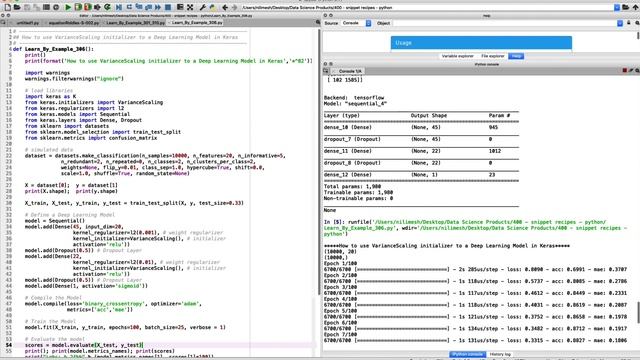Run selection or current line icon
The height and width of the screenshot is (360, 640).
tap(98, 7)
